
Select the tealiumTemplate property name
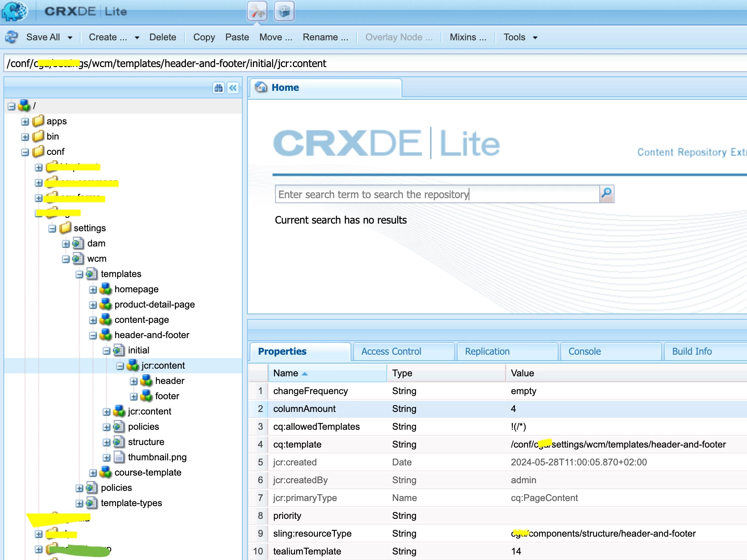(x=307, y=551)
